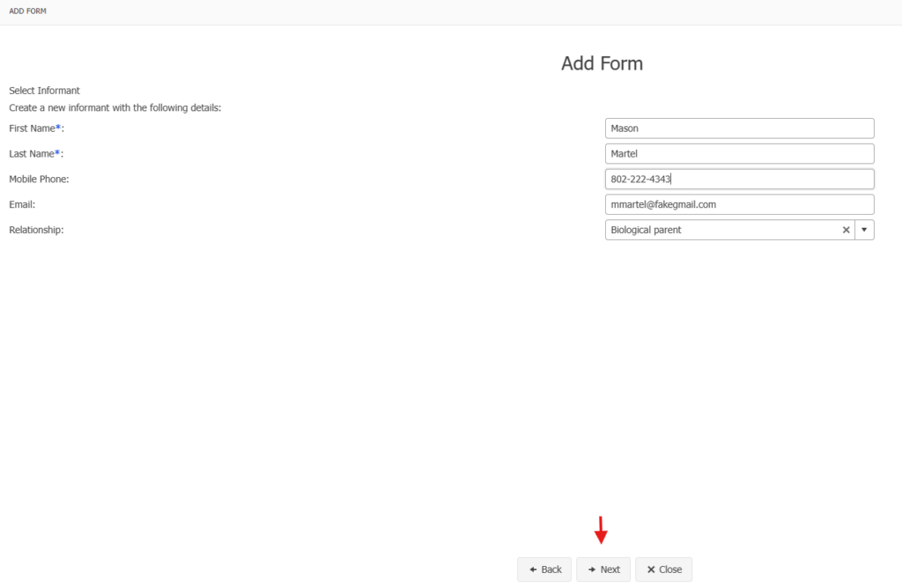Click the Last Name field containing Martel
This screenshot has width=902, height=588.
point(739,154)
